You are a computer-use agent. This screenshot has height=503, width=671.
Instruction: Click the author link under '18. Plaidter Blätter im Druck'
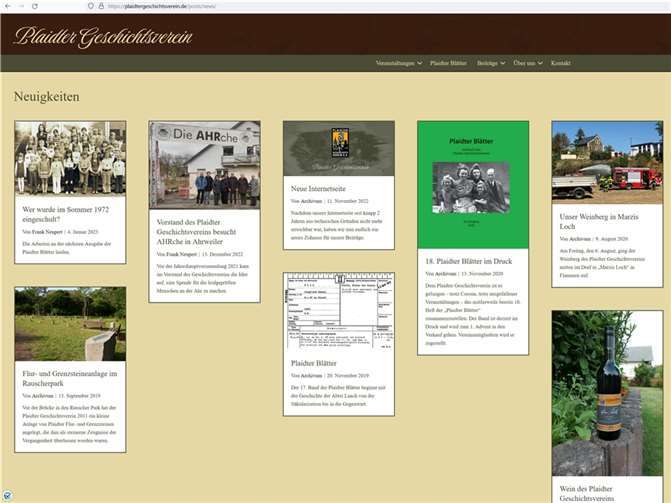click(445, 273)
